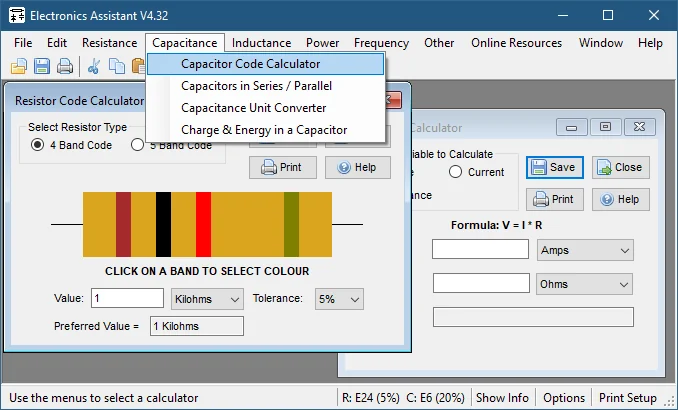
Task: Click the brown first resistor band
Action: point(123,224)
